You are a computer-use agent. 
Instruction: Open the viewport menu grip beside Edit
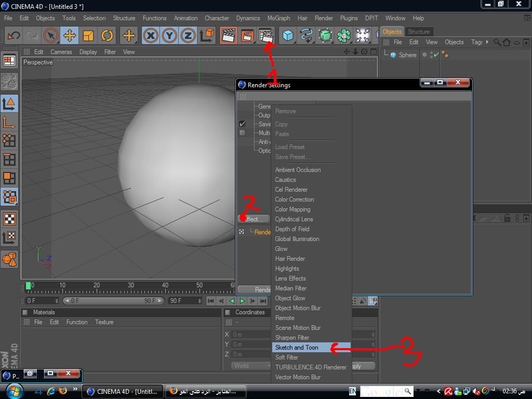(x=26, y=52)
